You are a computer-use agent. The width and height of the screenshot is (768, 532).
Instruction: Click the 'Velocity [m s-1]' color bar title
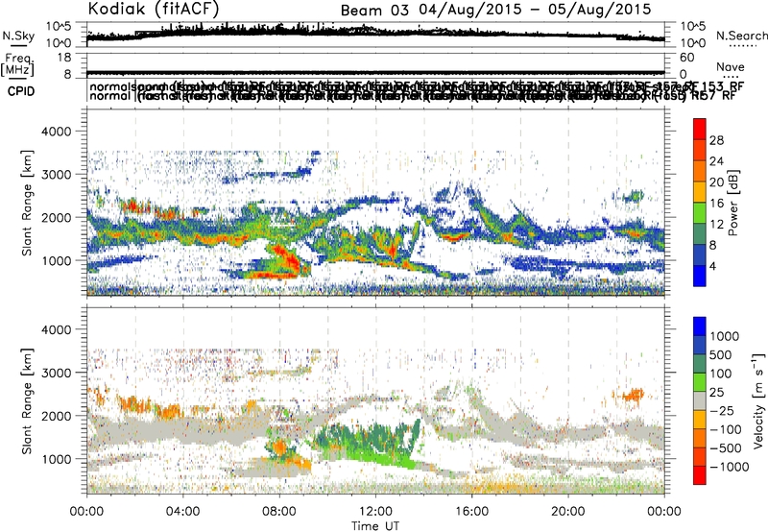point(758,400)
